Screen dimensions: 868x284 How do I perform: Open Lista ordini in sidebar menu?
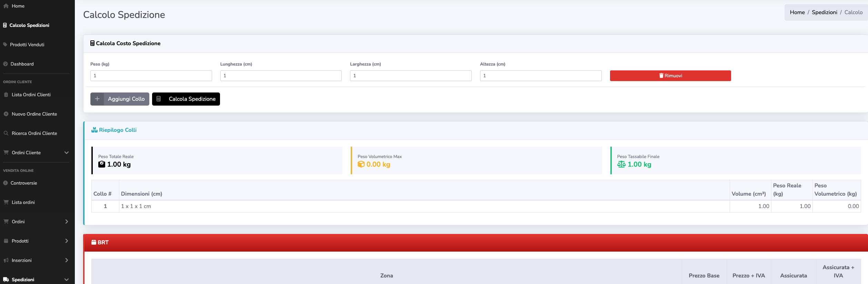pos(23,202)
